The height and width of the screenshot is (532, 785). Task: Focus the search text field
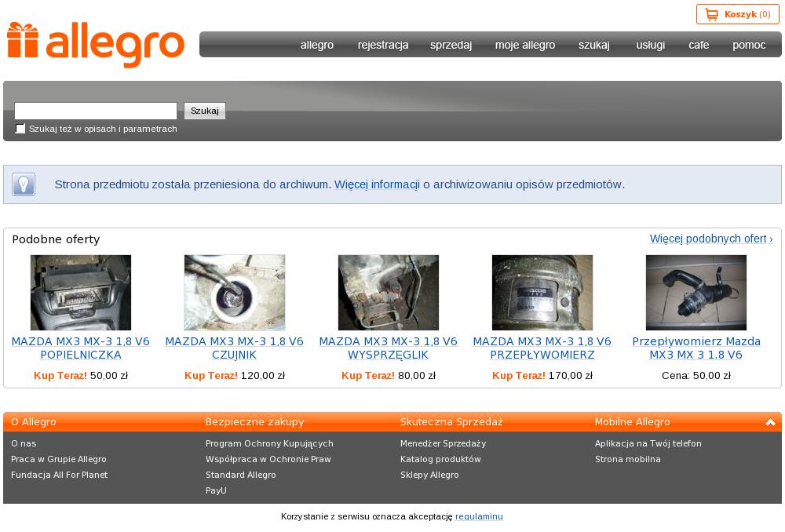click(x=96, y=111)
